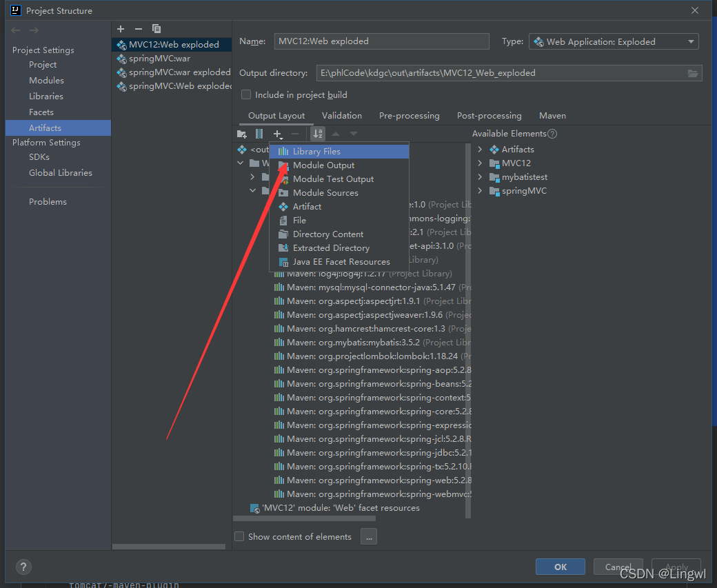Toggle sort elements by names and types

[x=318, y=134]
